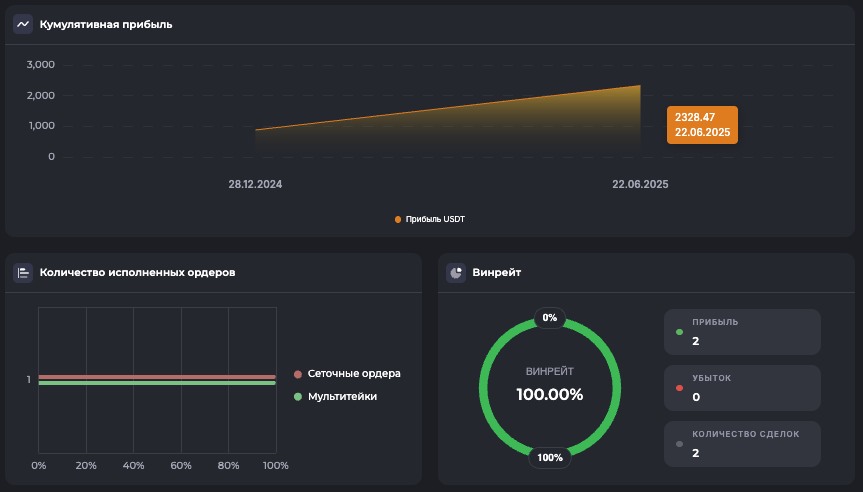Select the КОЛИЧЕСТВО СДЕЛОК stat card

pyautogui.click(x=742, y=444)
